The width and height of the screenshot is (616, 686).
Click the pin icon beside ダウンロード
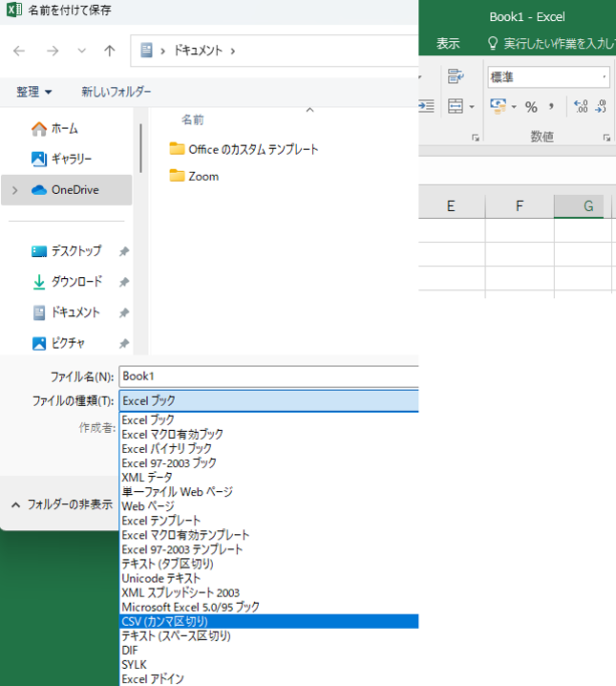[x=124, y=282]
